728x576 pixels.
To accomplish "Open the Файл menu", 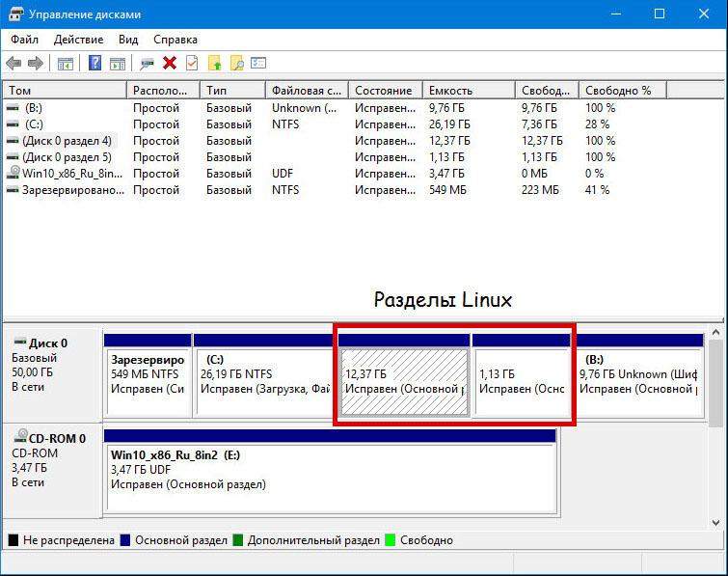I will pyautogui.click(x=25, y=40).
